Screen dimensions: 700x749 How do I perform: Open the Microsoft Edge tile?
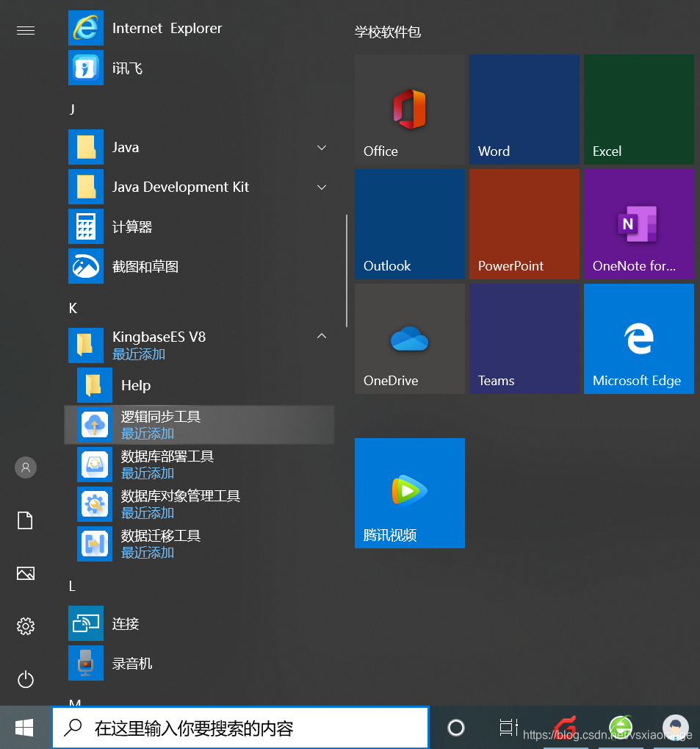tap(639, 339)
